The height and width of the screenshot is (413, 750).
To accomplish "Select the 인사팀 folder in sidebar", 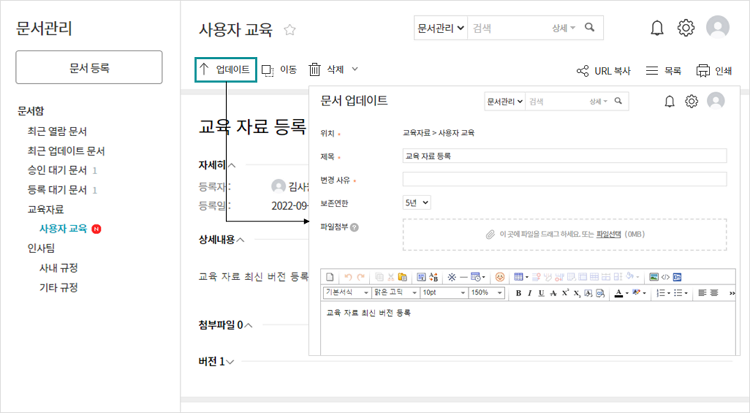I will pos(41,248).
